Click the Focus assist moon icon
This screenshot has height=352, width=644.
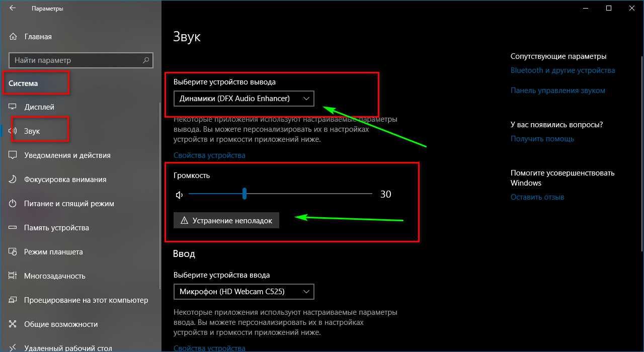13,180
